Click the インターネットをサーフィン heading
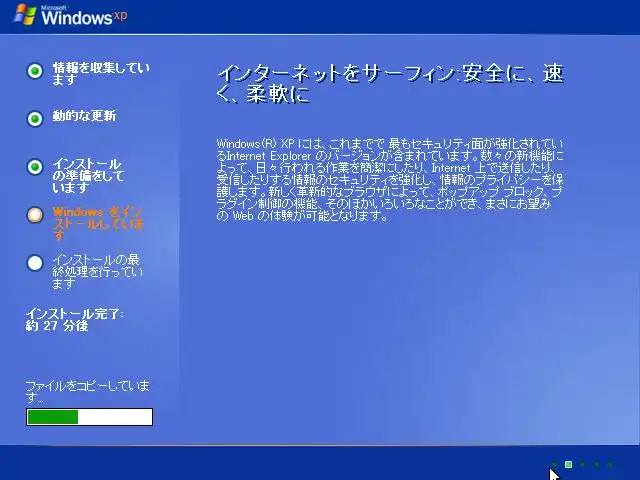 point(390,83)
